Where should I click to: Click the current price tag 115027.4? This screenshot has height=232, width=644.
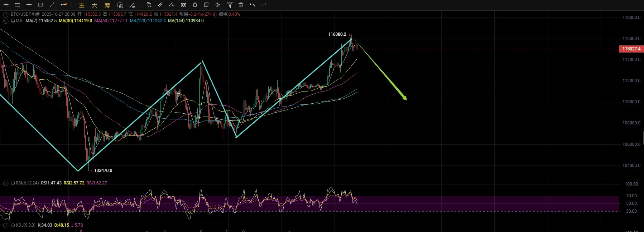[631, 49]
